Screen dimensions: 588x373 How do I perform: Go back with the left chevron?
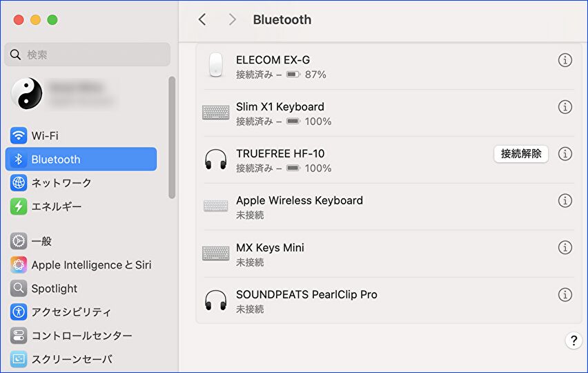pyautogui.click(x=202, y=19)
